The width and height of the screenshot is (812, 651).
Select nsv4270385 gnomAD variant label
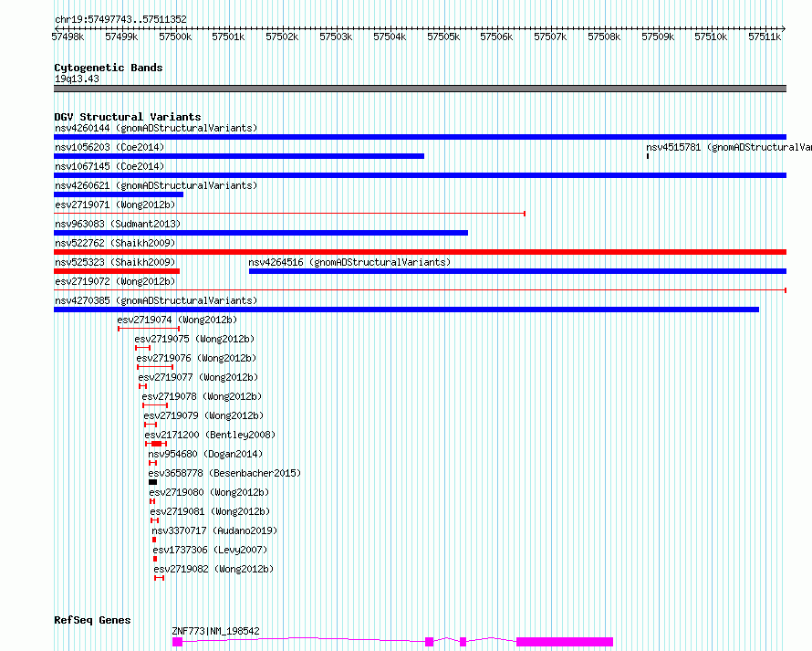[x=156, y=300]
